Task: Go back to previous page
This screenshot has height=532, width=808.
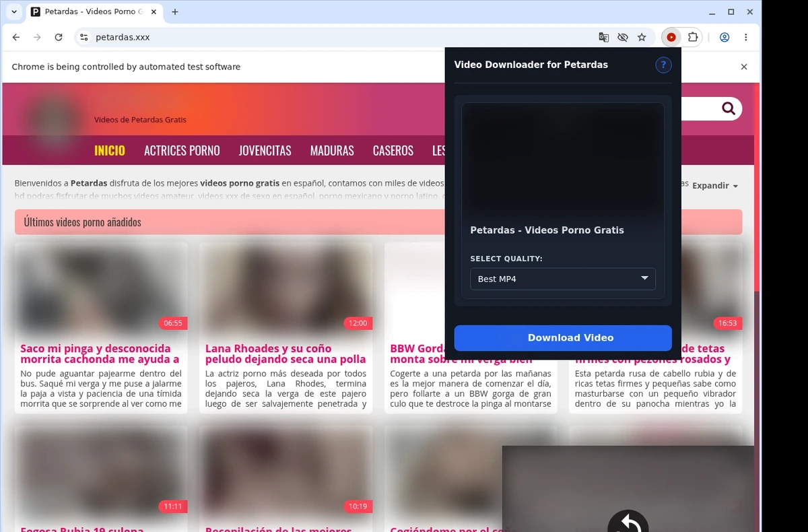Action: 16,37
